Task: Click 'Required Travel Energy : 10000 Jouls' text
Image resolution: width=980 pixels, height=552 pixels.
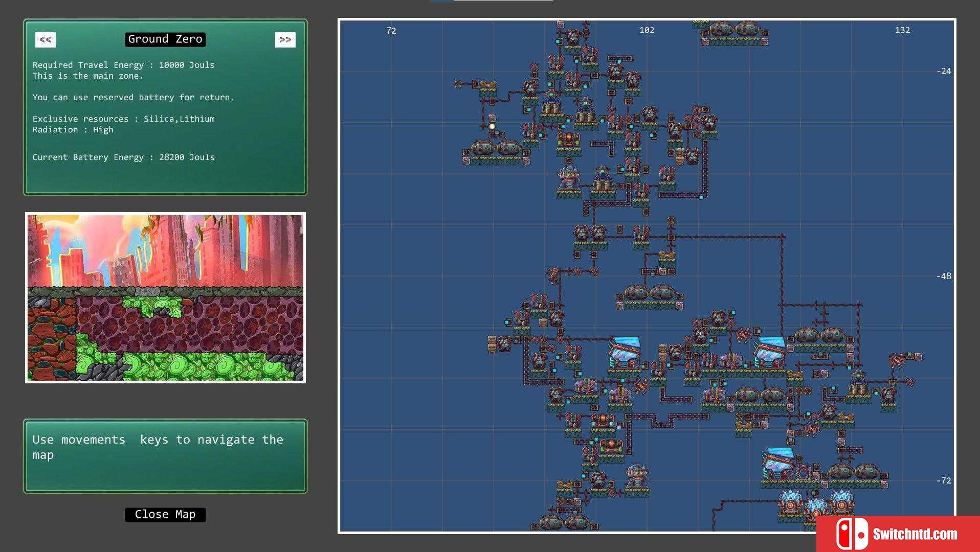Action: (123, 65)
